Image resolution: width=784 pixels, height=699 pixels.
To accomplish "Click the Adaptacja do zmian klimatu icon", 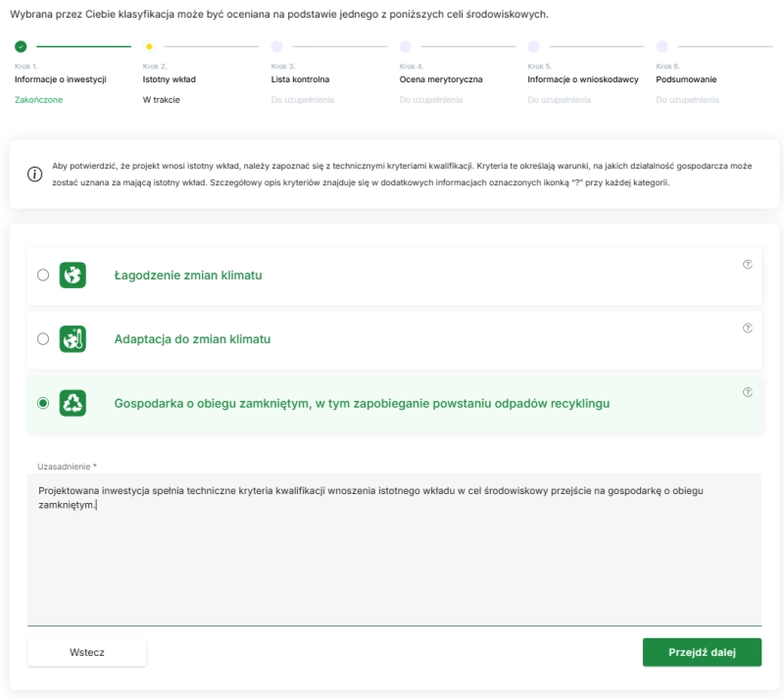I will (x=73, y=339).
